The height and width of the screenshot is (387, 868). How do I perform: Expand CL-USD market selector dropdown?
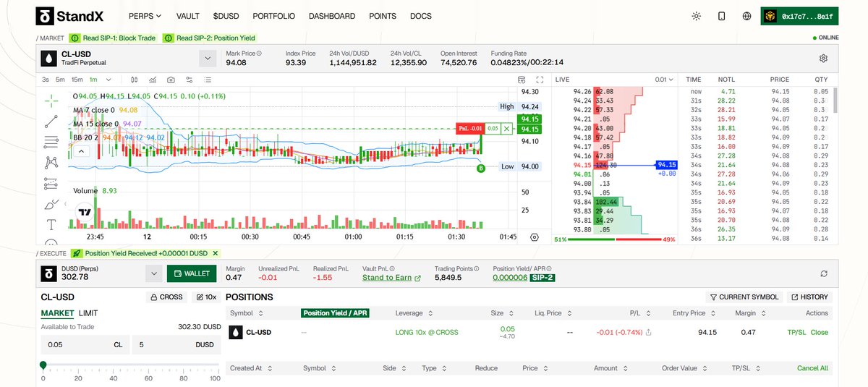(207, 59)
